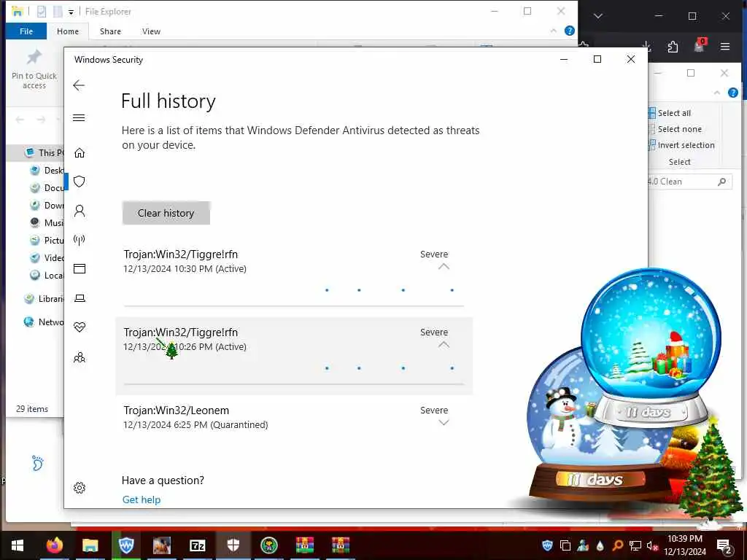Open Pictures folder in navigation pane
This screenshot has height=560, width=747.
click(47, 241)
